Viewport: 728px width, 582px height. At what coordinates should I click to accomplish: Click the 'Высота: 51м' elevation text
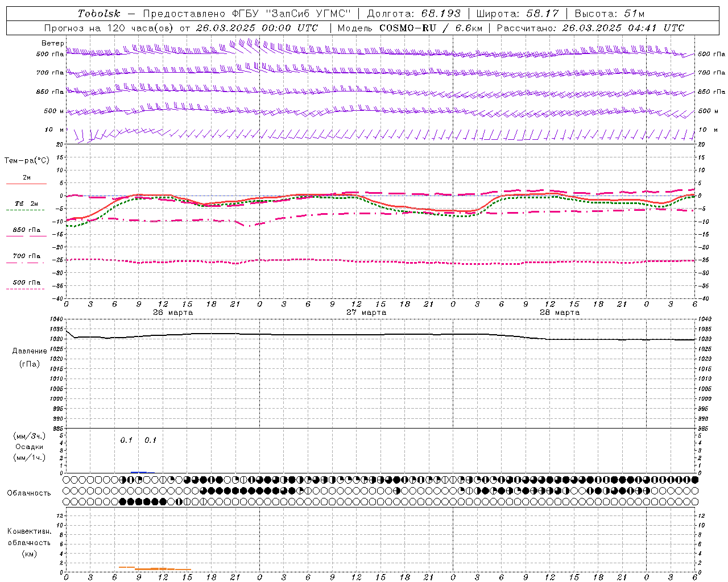pyautogui.click(x=610, y=14)
